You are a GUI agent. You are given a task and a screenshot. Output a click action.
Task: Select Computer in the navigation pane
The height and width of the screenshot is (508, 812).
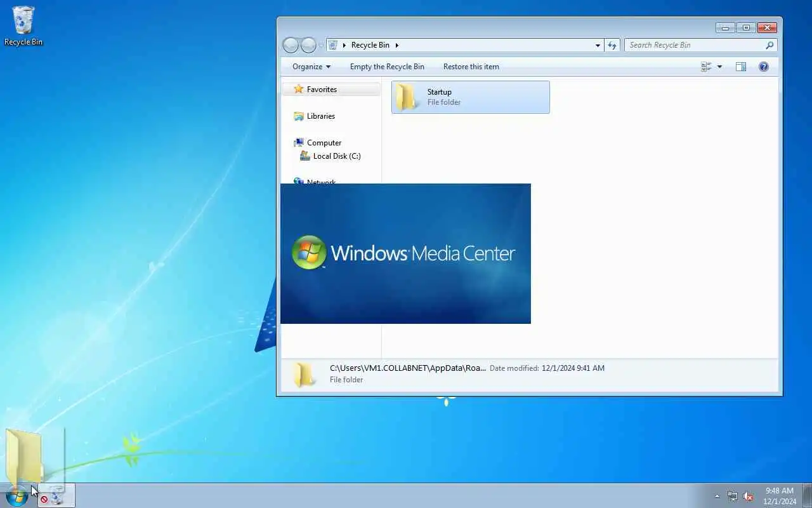pos(324,143)
